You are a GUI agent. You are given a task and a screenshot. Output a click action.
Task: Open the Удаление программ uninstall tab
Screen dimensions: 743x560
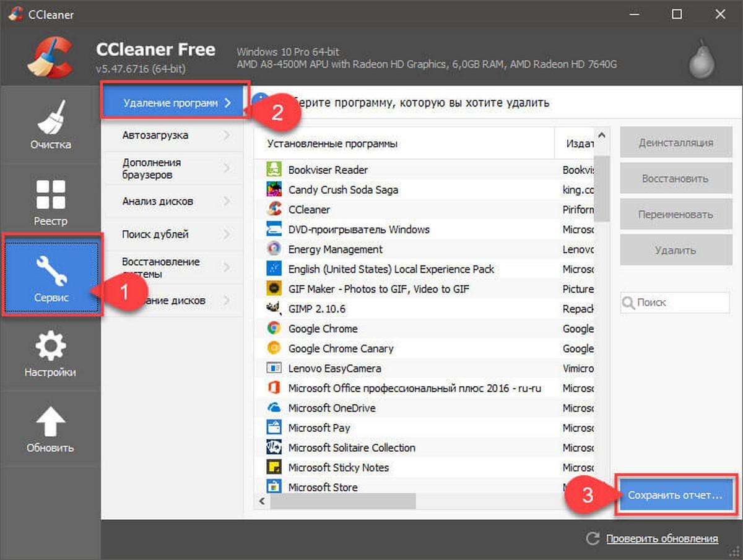tap(175, 103)
